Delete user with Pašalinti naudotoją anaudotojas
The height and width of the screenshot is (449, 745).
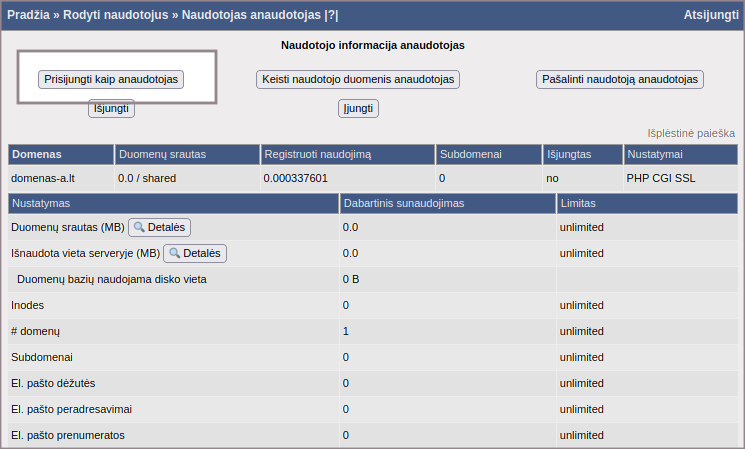[621, 79]
